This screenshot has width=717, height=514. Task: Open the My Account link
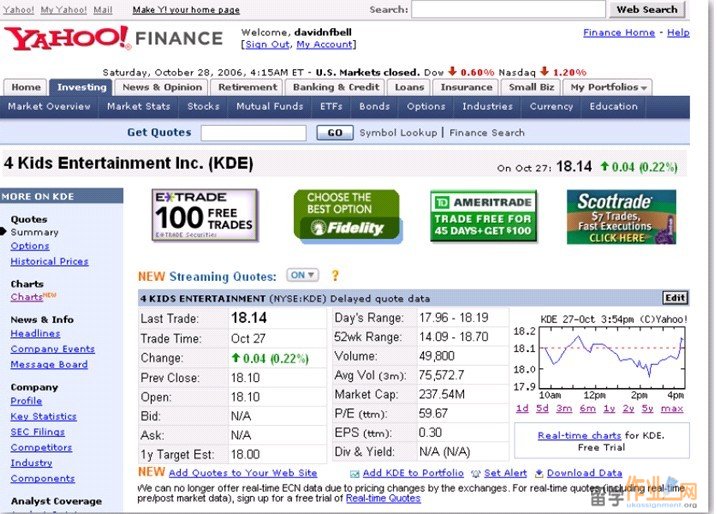(324, 44)
